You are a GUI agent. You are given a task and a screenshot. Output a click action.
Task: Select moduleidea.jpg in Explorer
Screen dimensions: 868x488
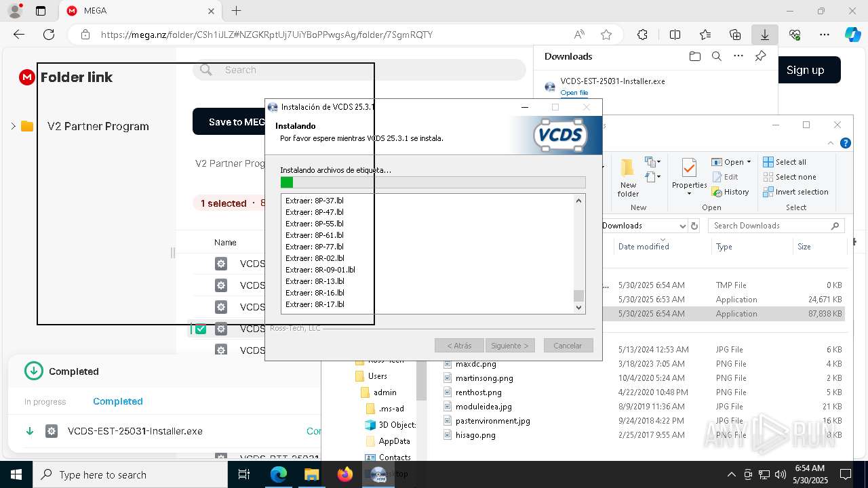[484, 407]
